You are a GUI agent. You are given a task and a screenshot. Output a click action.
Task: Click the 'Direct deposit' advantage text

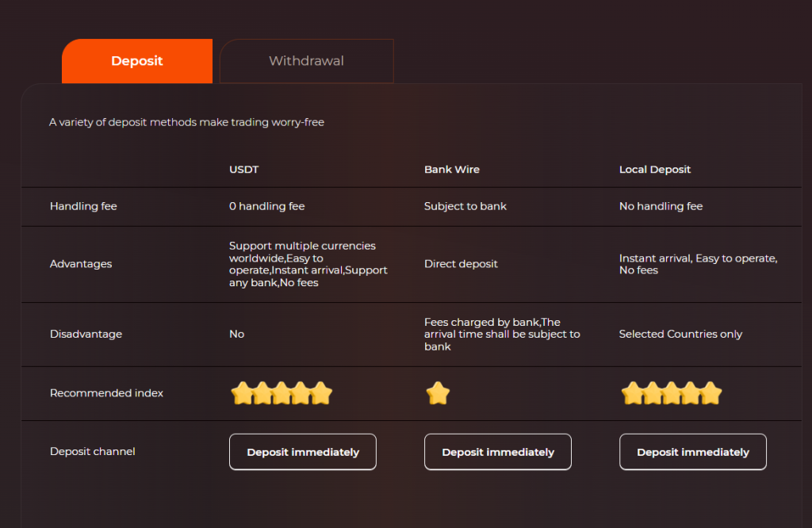pyautogui.click(x=461, y=264)
